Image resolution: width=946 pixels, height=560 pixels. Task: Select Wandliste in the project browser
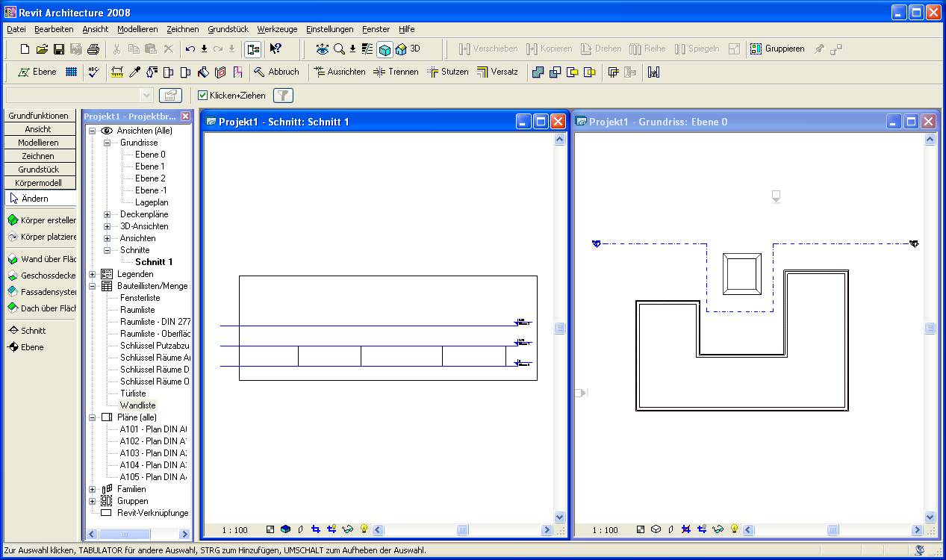(x=138, y=405)
